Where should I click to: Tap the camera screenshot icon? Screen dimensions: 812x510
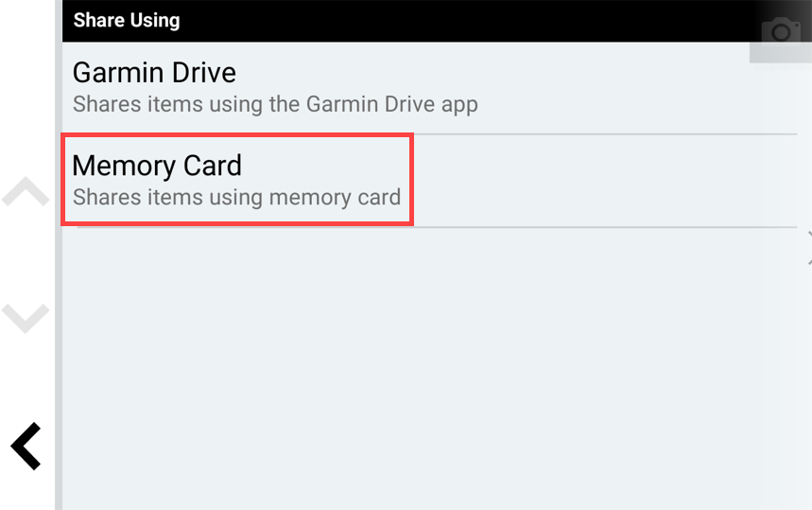781,31
